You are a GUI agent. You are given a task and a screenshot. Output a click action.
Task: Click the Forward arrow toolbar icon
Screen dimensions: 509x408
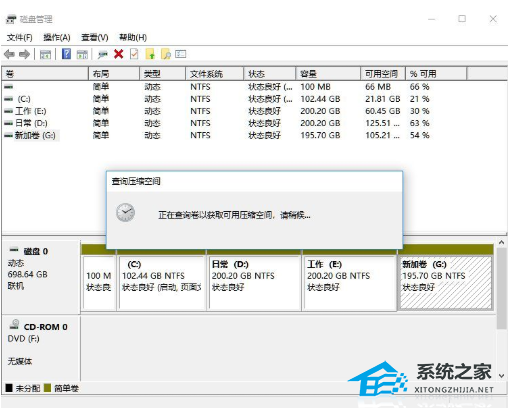(24, 54)
